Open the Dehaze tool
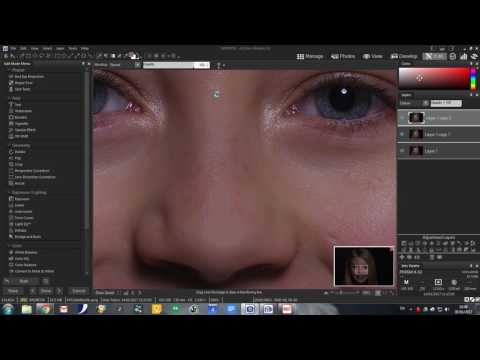 18,230
